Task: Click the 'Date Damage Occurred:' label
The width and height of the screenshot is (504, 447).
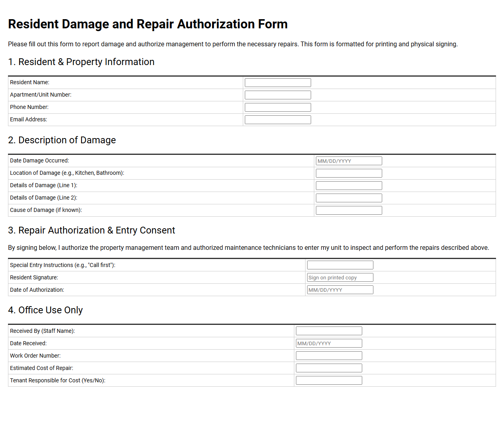Action: click(40, 160)
